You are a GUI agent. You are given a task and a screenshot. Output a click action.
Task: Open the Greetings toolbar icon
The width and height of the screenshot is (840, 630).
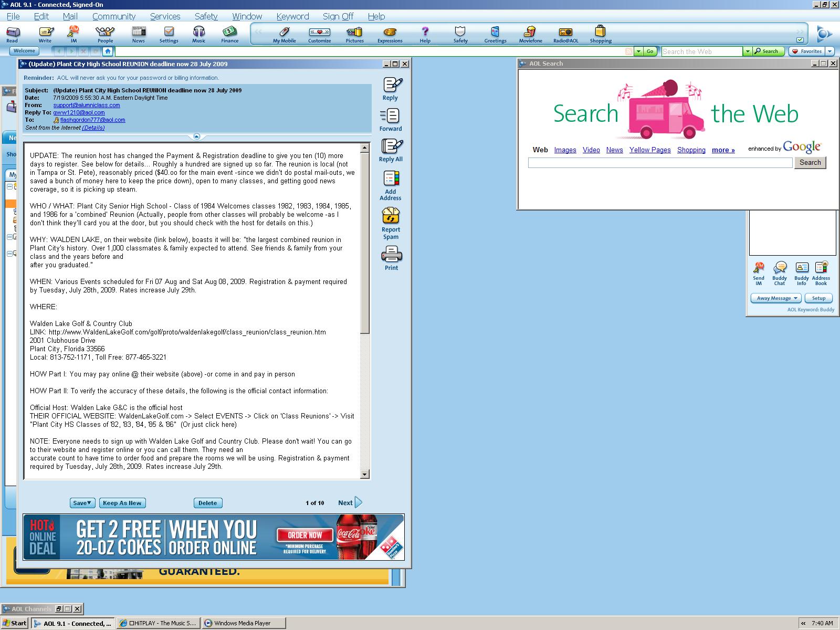pyautogui.click(x=496, y=35)
